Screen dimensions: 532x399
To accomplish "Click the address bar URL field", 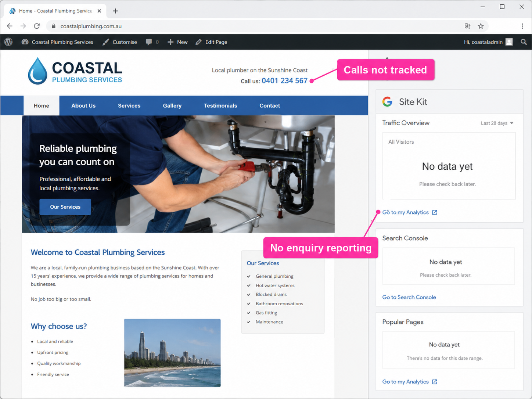I will [267, 26].
